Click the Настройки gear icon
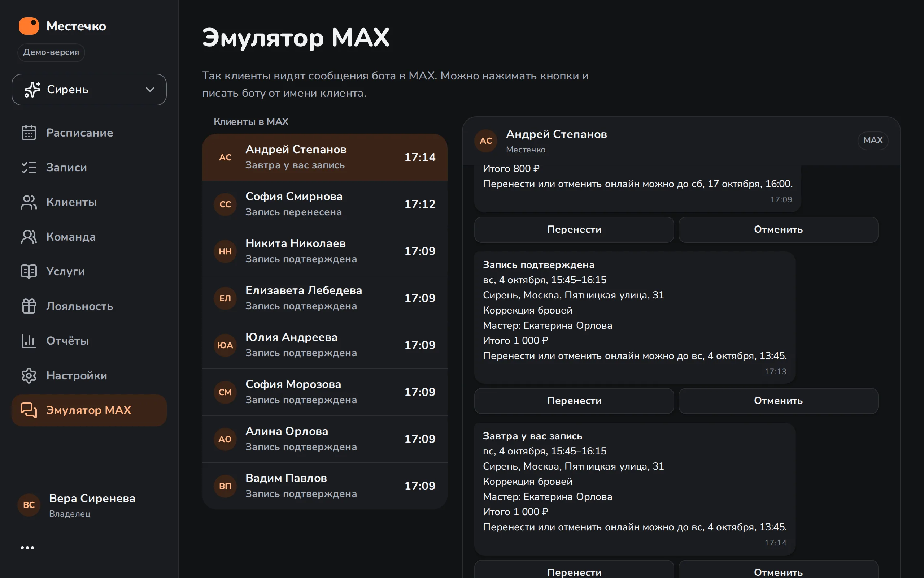This screenshot has width=924, height=578. pyautogui.click(x=29, y=375)
